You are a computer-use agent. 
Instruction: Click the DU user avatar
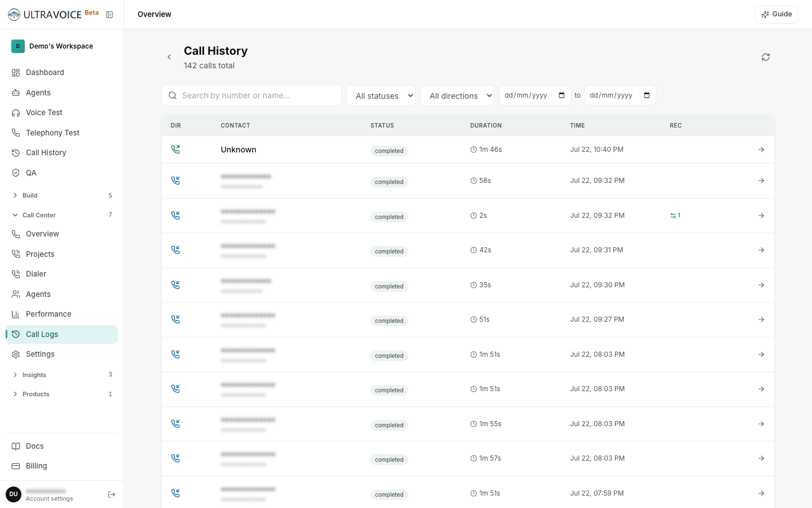tap(14, 494)
